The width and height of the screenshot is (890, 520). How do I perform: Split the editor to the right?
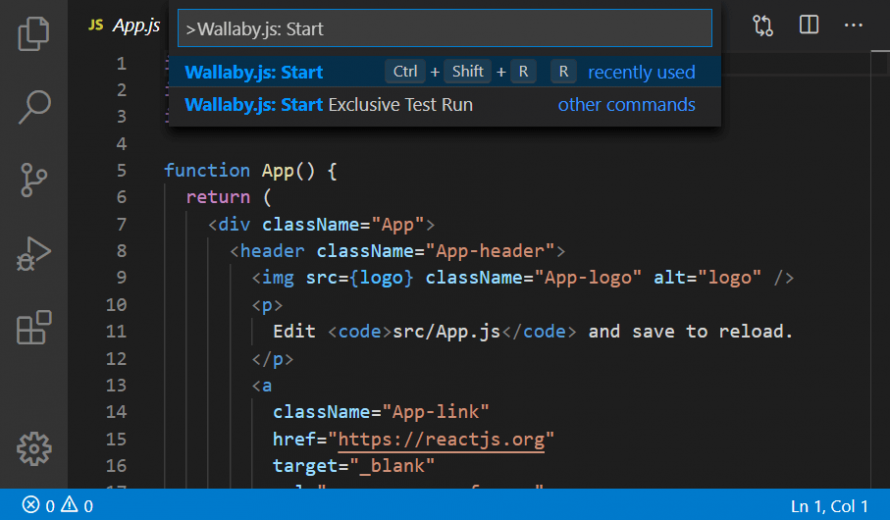coord(808,24)
